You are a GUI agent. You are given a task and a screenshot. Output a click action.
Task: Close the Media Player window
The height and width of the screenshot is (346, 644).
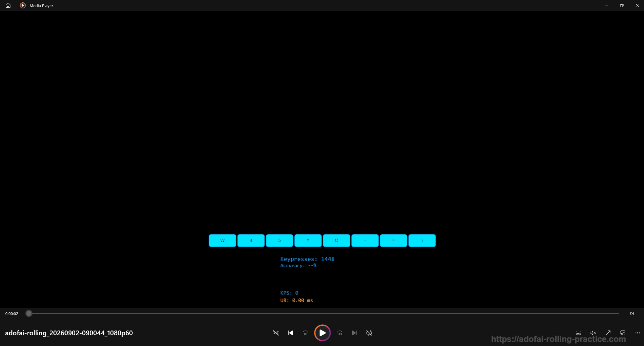(x=637, y=5)
